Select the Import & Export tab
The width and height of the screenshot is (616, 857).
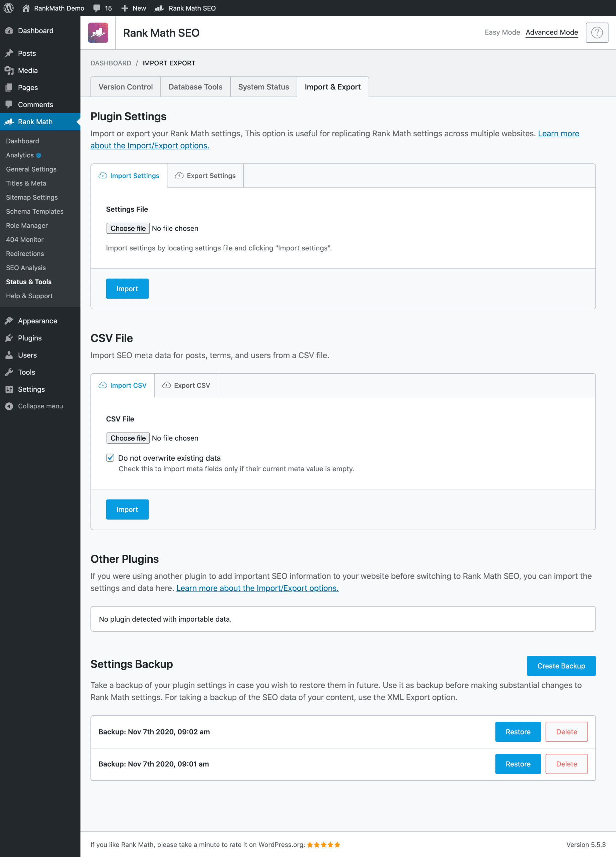point(332,87)
